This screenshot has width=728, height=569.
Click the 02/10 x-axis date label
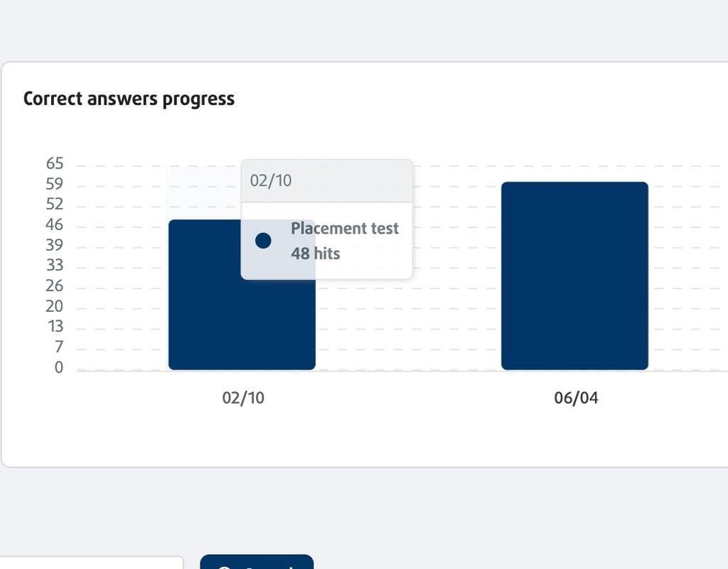coord(243,398)
